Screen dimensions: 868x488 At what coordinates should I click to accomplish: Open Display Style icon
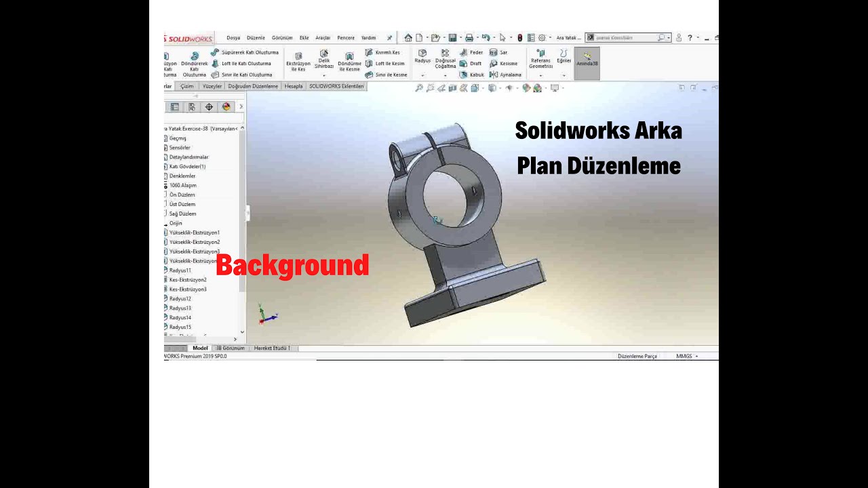(x=492, y=88)
